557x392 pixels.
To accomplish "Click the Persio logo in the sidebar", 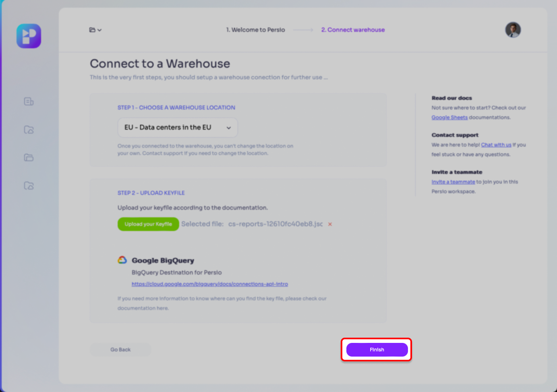I will tap(29, 36).
